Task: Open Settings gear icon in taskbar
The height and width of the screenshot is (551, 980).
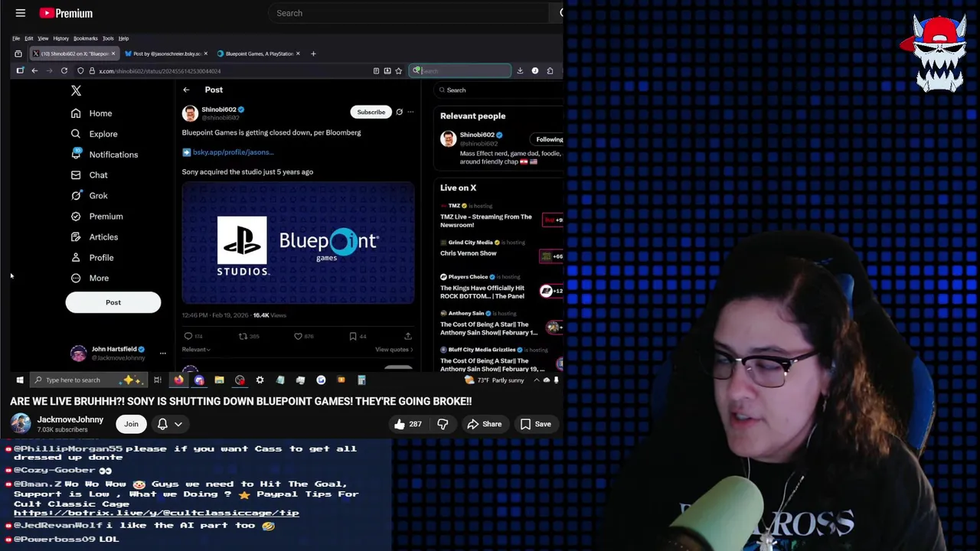Action: pos(260,380)
